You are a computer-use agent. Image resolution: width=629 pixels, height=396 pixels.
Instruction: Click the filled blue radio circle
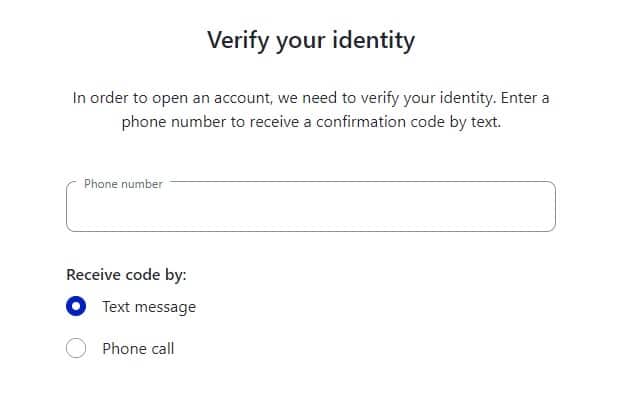(x=76, y=307)
